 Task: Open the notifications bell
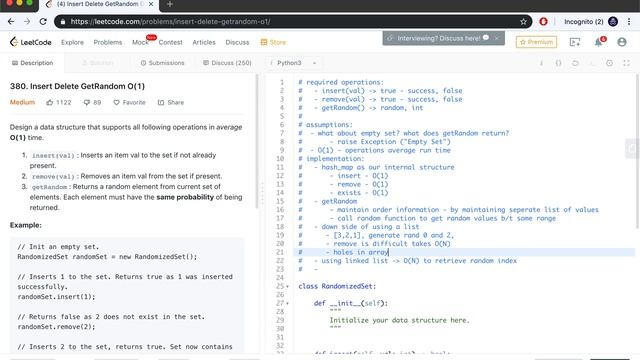(599, 42)
